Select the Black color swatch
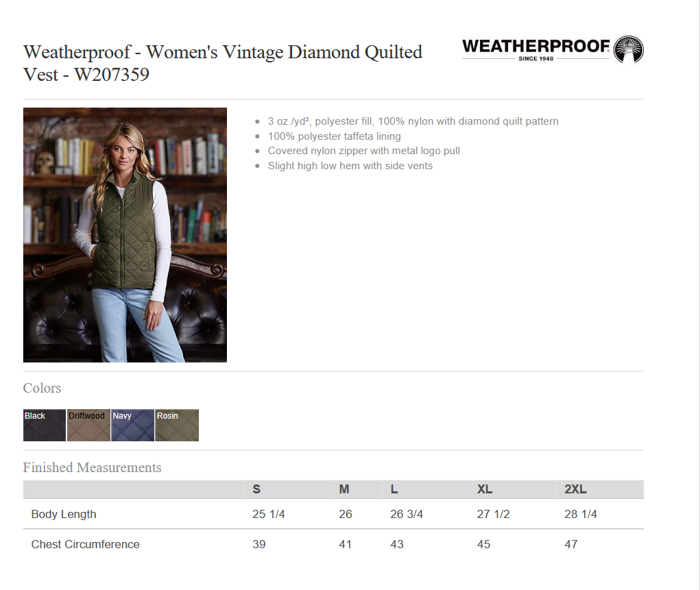This screenshot has width=700, height=590. [x=44, y=426]
